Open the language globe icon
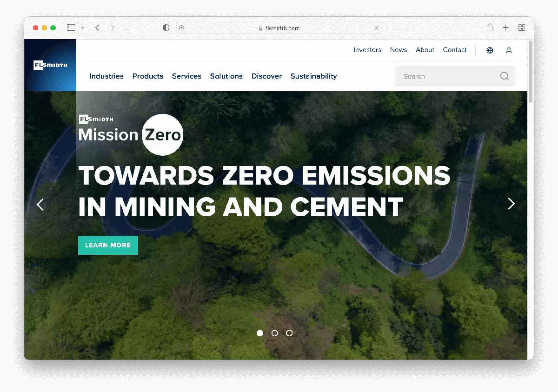 (490, 50)
